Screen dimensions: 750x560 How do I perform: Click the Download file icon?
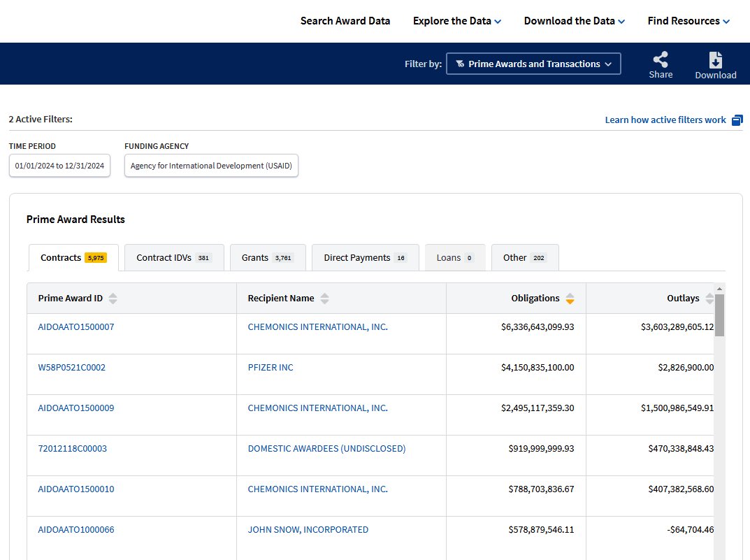715,60
